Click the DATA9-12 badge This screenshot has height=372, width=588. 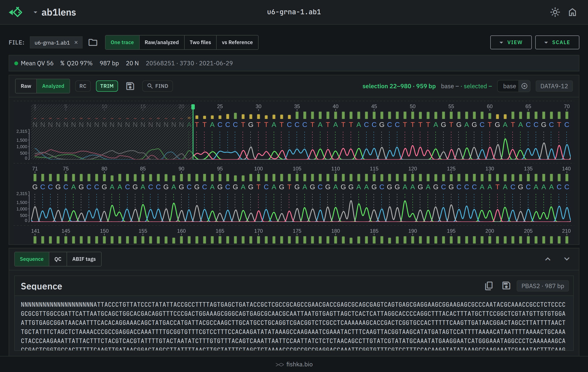point(554,86)
